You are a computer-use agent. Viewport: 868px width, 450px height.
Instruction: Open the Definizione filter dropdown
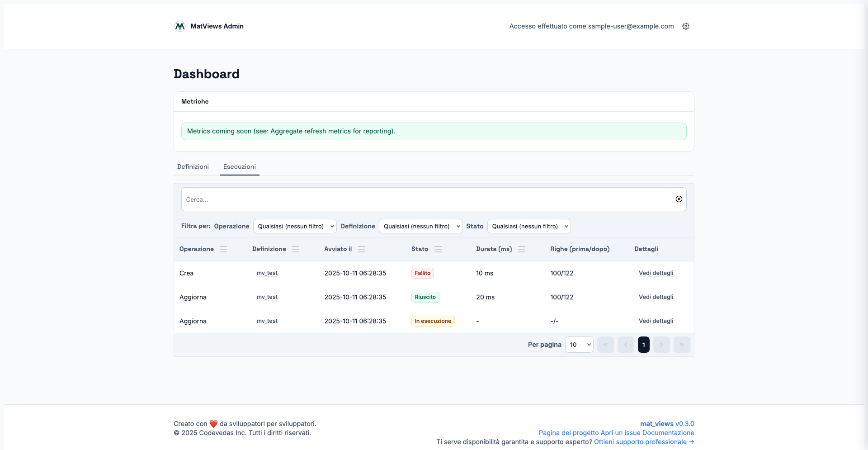click(420, 226)
